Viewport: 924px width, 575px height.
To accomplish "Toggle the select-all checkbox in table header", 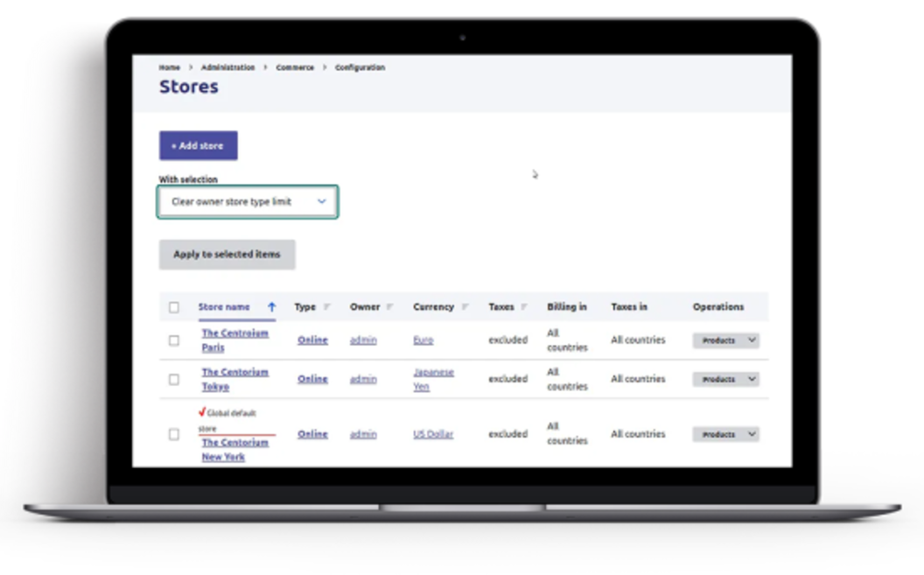I will coord(174,307).
